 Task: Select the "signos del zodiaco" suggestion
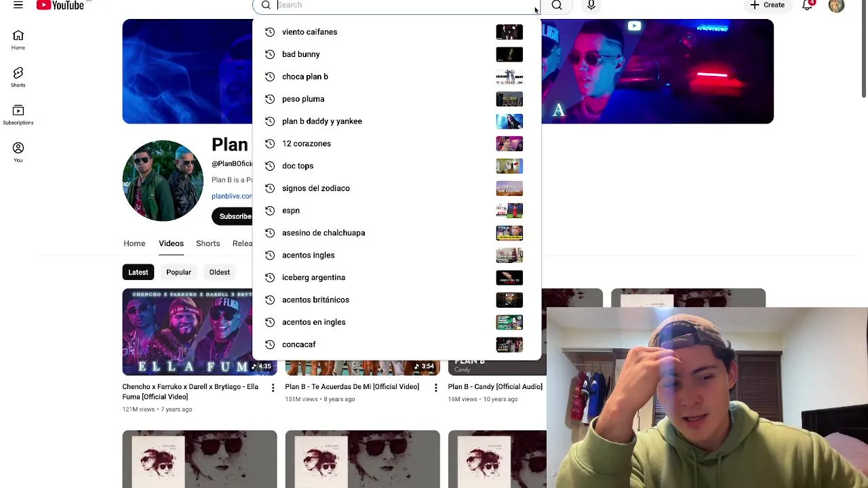(x=397, y=188)
